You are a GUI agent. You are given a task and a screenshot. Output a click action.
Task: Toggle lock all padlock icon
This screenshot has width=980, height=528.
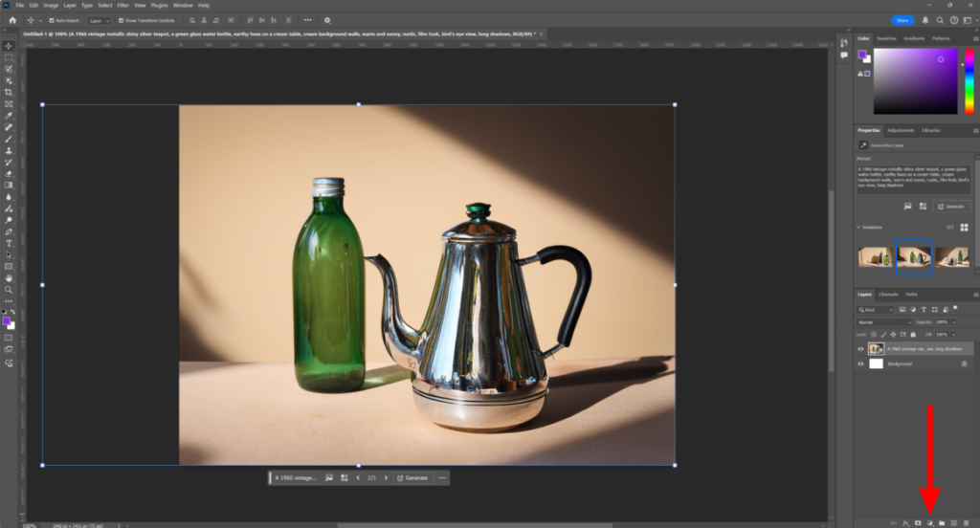[912, 334]
